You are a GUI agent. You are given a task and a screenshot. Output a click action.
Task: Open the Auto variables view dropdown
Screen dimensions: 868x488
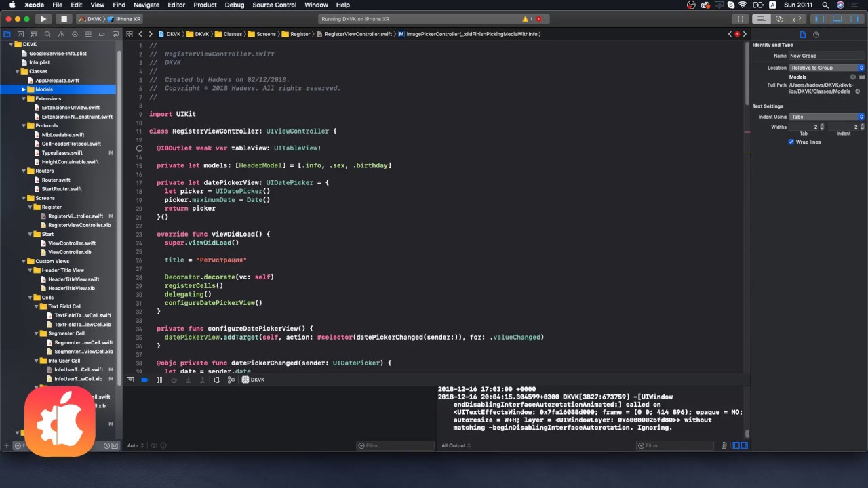pyautogui.click(x=134, y=445)
